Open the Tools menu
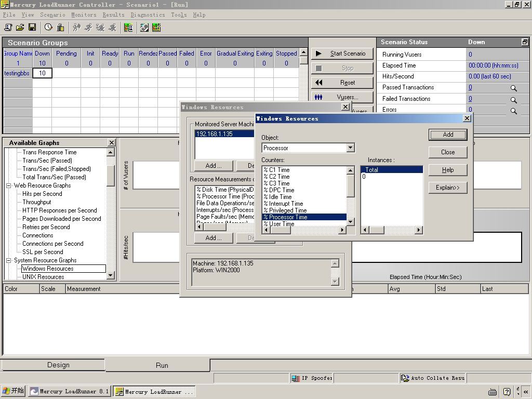The width and height of the screenshot is (532, 399). [x=179, y=15]
